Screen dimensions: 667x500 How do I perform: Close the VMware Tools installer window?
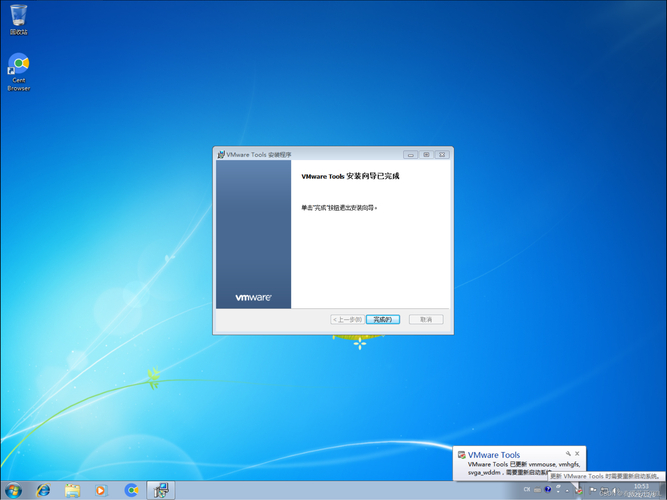pyautogui.click(x=442, y=154)
